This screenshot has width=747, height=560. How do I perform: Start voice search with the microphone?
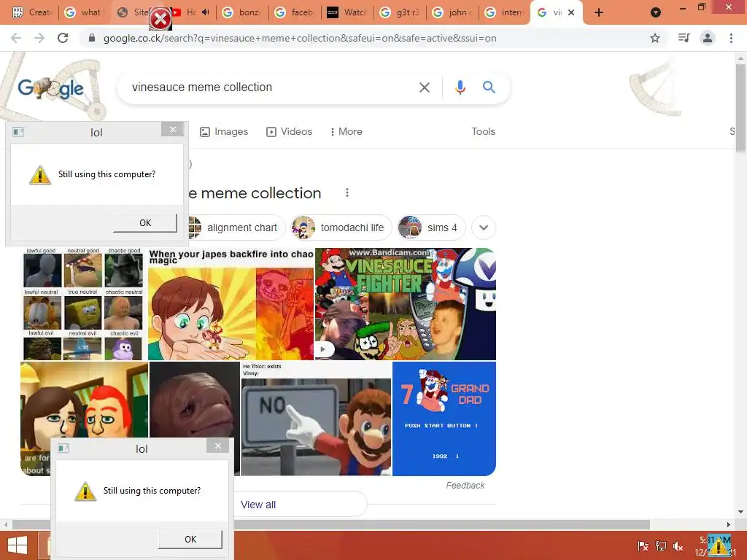tap(460, 87)
